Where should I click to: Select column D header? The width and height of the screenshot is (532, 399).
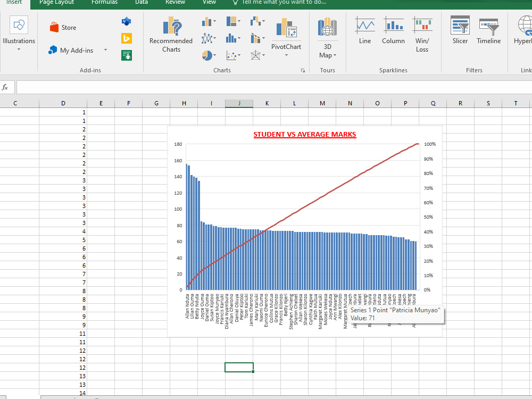pyautogui.click(x=63, y=103)
